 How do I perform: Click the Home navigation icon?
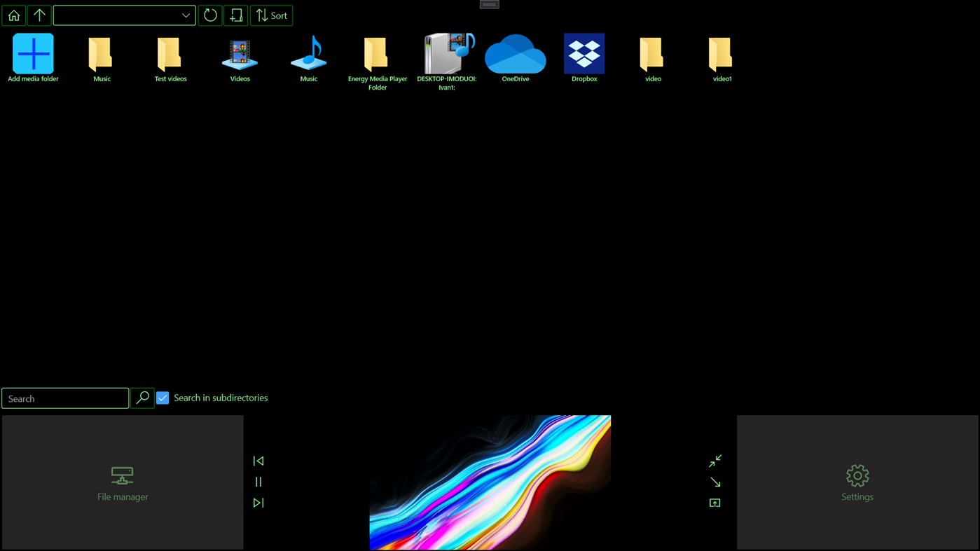(13, 15)
